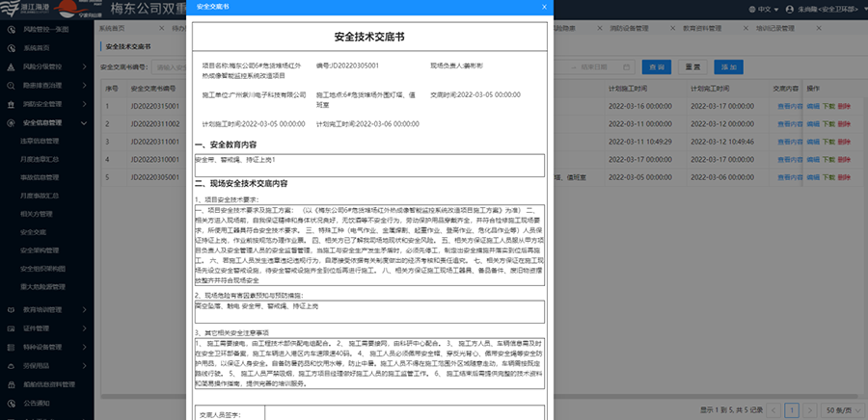Click 下载 for the 2022-03-11 10:49:29 row
868x420 pixels.
pos(828,142)
